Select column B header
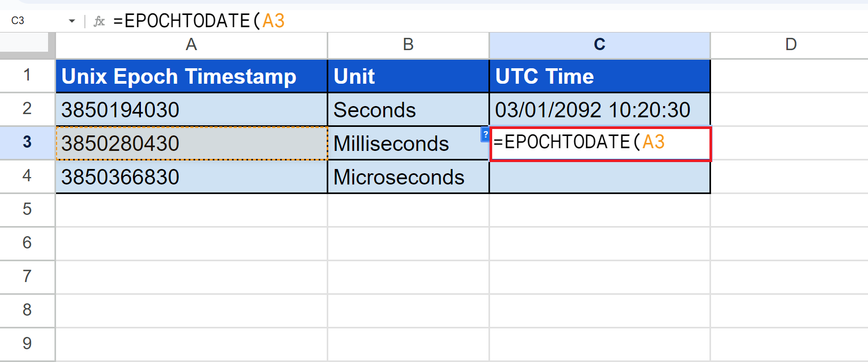Viewport: 868px width, 362px height. pyautogui.click(x=408, y=45)
